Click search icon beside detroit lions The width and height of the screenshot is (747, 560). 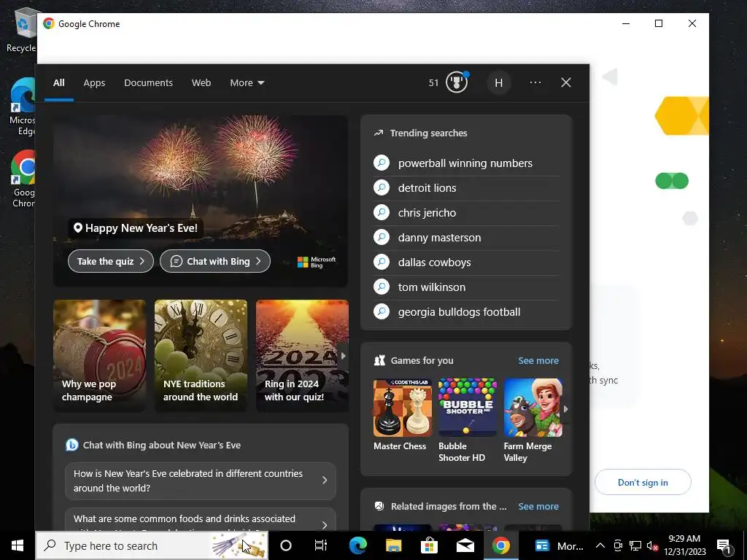(x=382, y=187)
